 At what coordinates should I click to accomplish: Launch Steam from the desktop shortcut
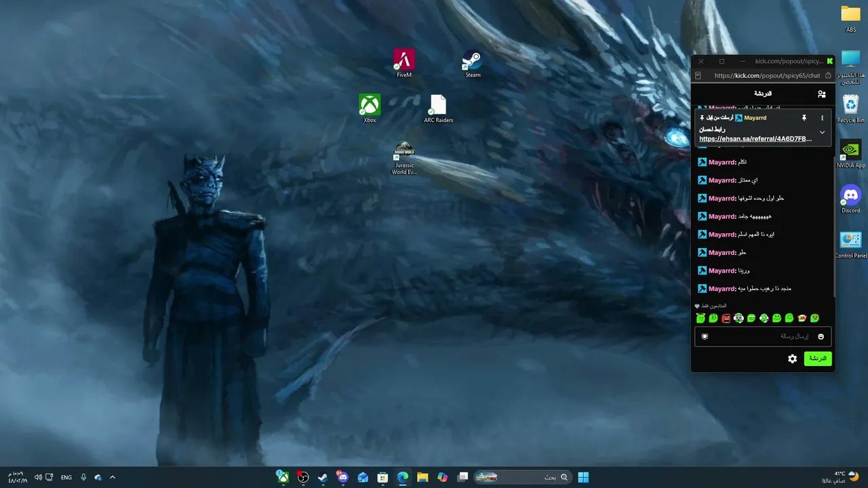click(473, 63)
